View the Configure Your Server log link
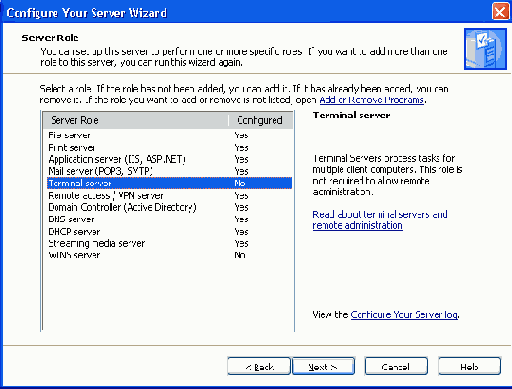Viewport: 512px width, 389px height. 404,315
